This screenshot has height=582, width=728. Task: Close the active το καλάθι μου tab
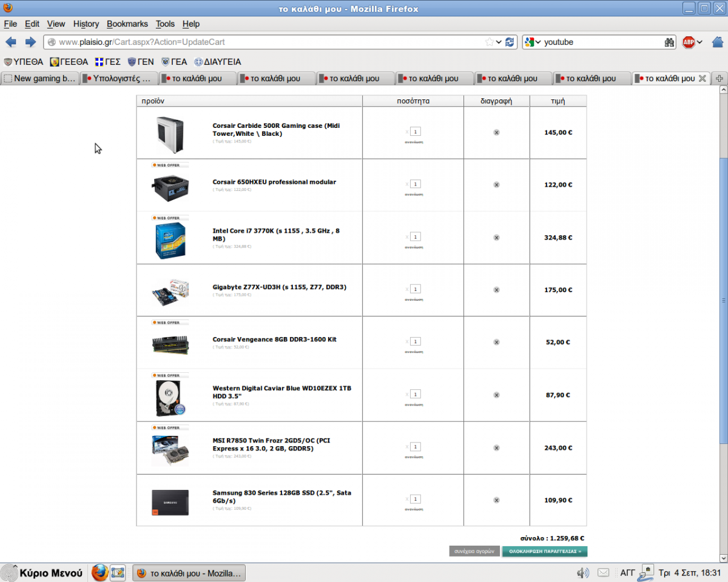pos(702,78)
